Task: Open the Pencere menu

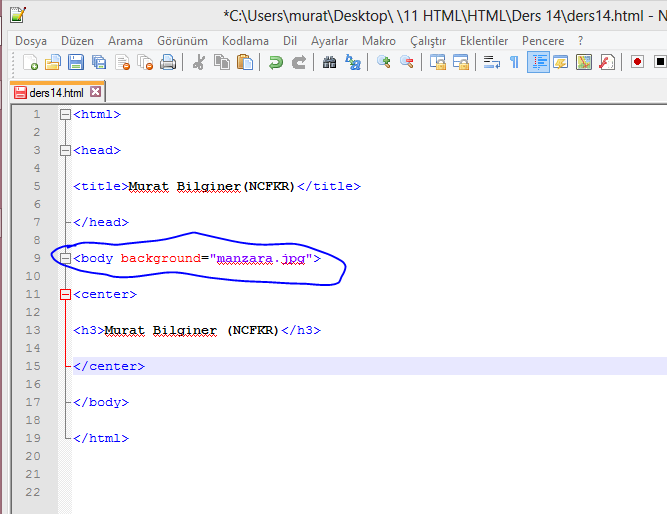Action: pyautogui.click(x=543, y=41)
